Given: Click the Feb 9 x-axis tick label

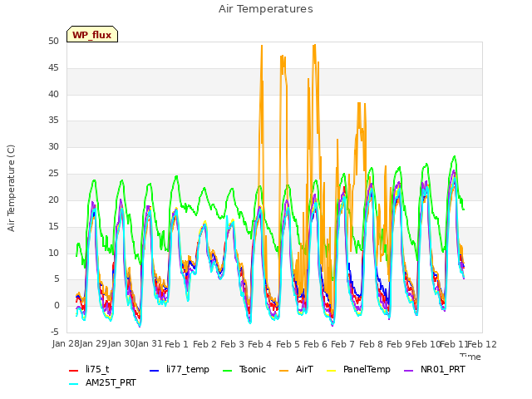Looking at the screenshot, I should [398, 344].
